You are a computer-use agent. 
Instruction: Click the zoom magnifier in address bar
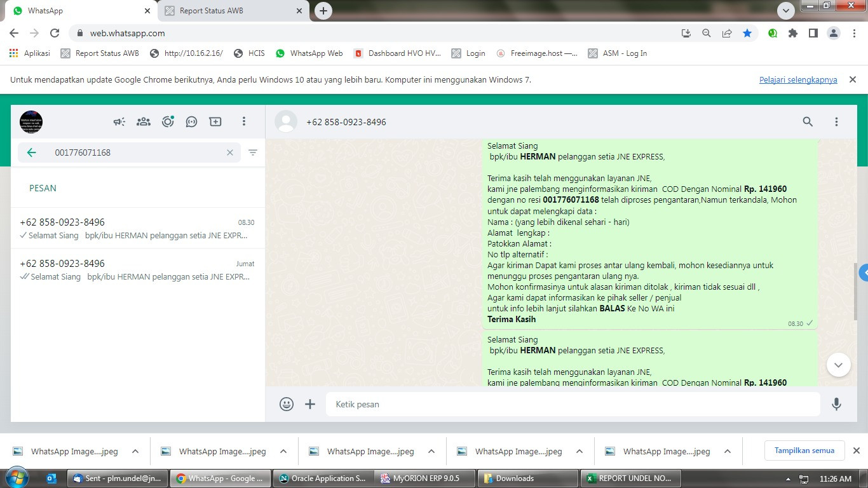coord(707,33)
